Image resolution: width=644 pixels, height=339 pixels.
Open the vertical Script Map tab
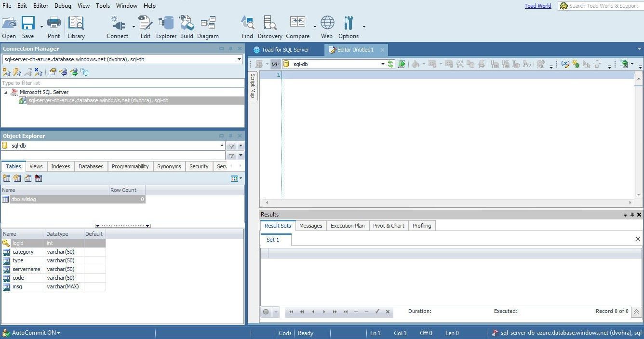click(x=253, y=86)
